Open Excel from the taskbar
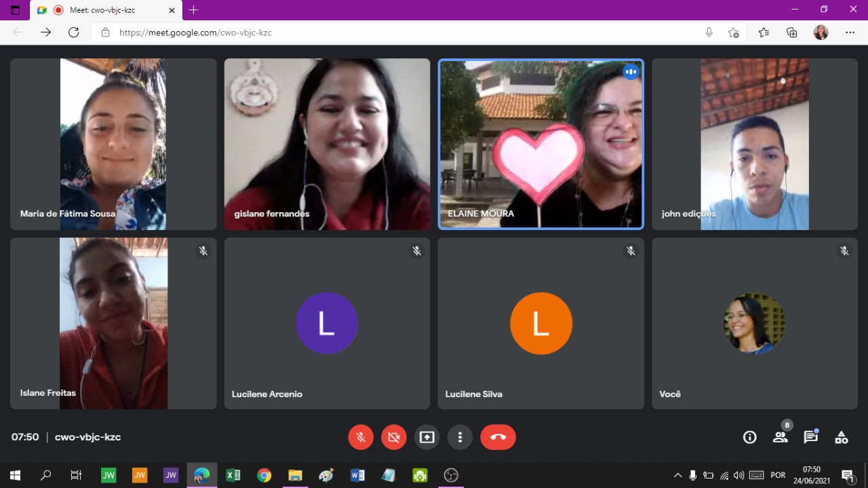The width and height of the screenshot is (868, 488). tap(233, 475)
